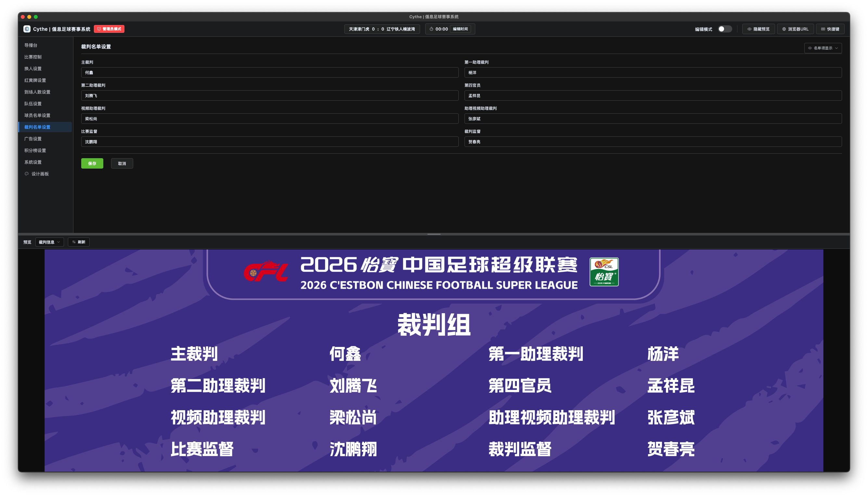This screenshot has height=496, width=868.
Task: Open the 裁判信息 preview dropdown
Action: tap(49, 242)
